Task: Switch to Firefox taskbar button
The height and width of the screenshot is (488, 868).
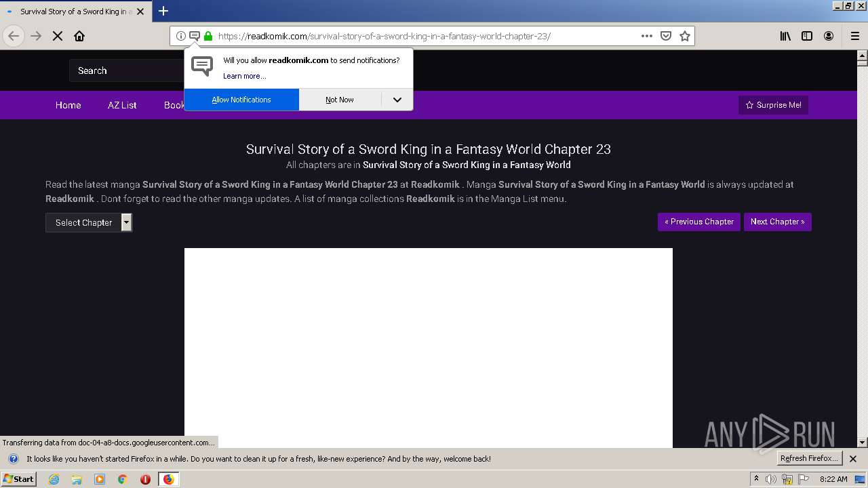Action: coord(168,479)
